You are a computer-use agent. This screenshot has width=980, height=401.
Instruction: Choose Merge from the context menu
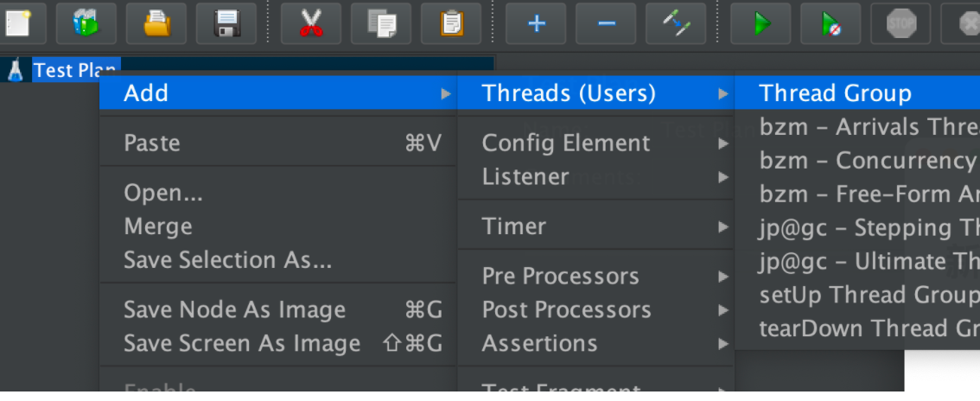pos(157,226)
